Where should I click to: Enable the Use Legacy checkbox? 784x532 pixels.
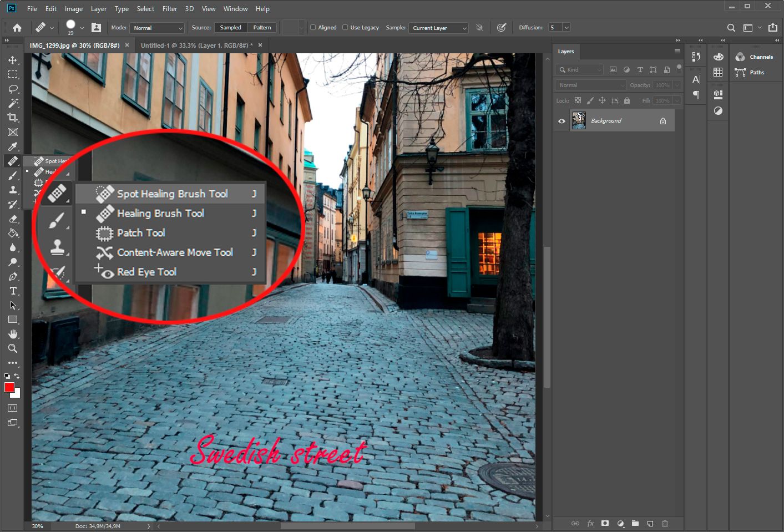click(x=345, y=27)
